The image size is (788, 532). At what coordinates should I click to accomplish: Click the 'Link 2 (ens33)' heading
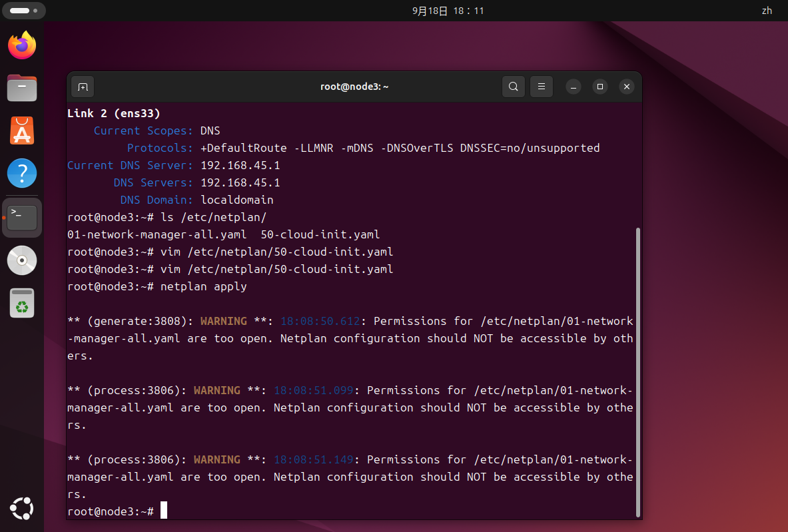coord(114,114)
